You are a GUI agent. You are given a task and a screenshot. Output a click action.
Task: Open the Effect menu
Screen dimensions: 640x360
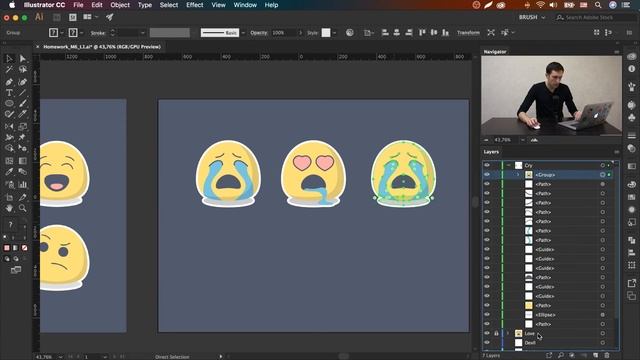[x=195, y=5]
